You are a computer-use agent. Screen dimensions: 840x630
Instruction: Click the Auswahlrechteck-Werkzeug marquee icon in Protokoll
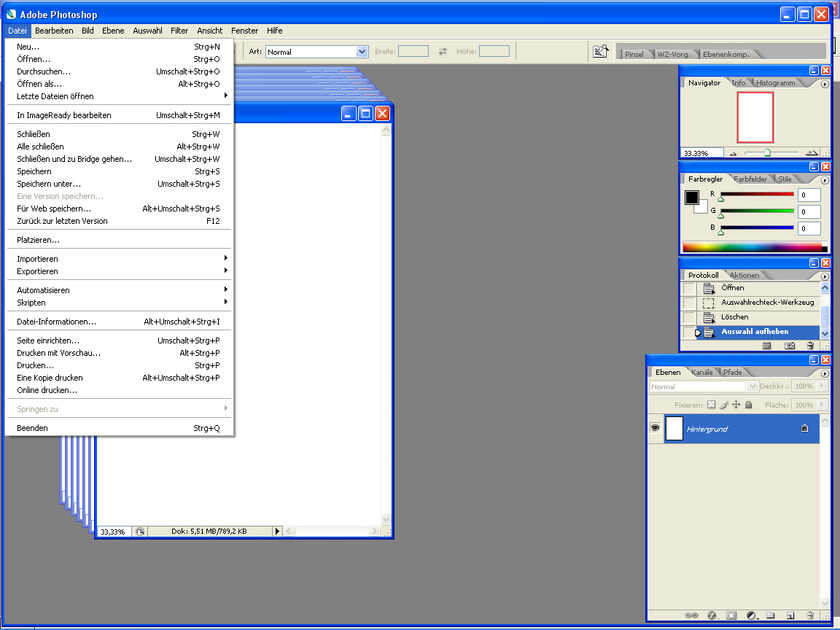click(x=708, y=303)
